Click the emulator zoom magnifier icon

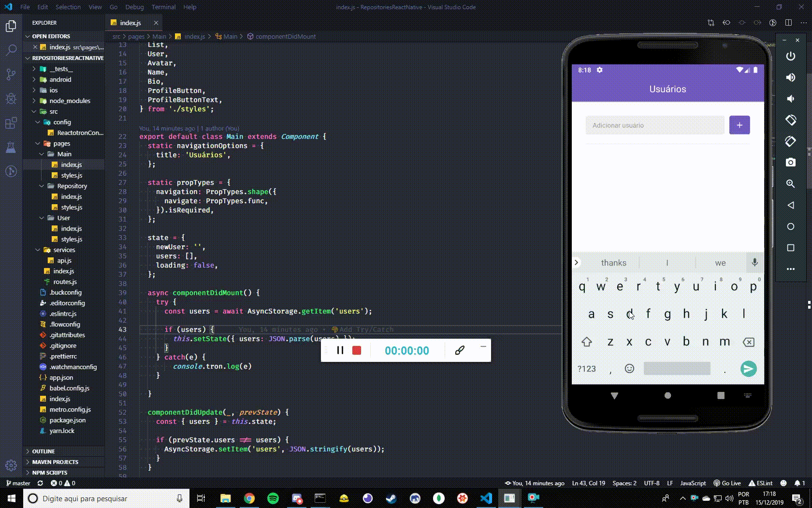791,184
